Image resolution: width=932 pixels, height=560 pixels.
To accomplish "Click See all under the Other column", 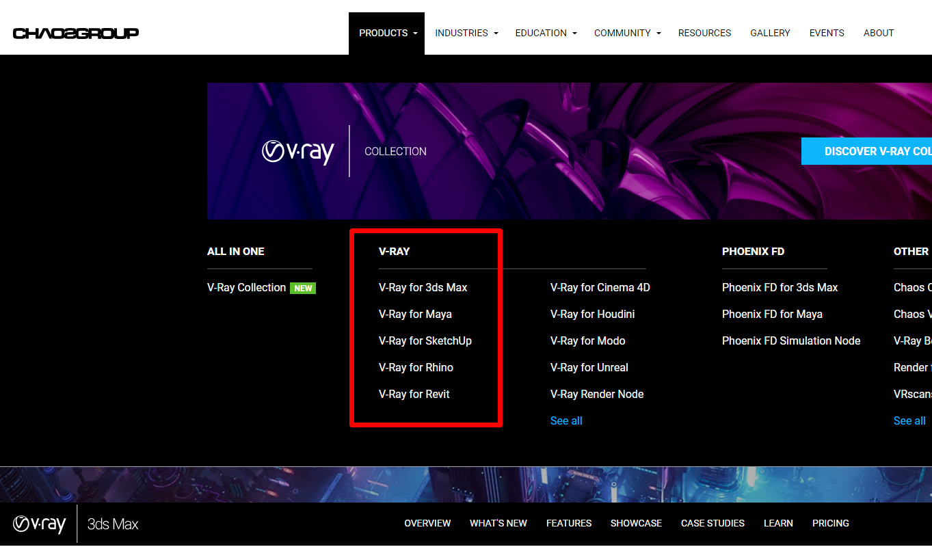I will [x=909, y=421].
